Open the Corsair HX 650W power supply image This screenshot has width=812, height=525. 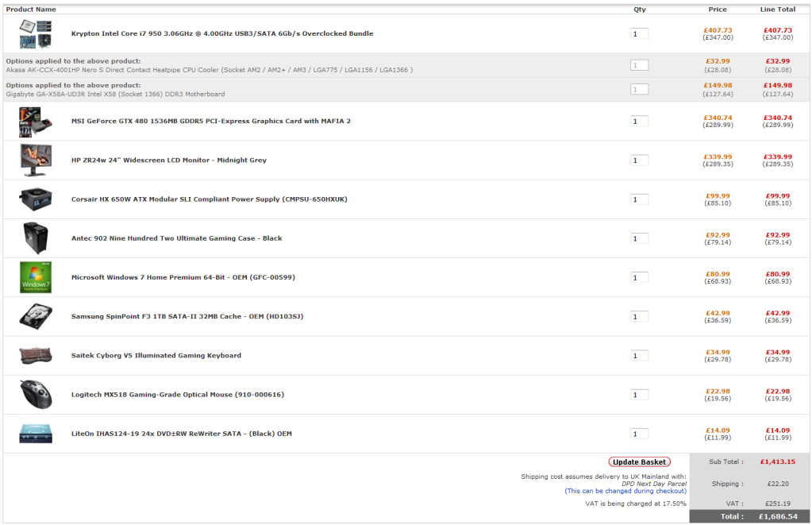coord(36,199)
